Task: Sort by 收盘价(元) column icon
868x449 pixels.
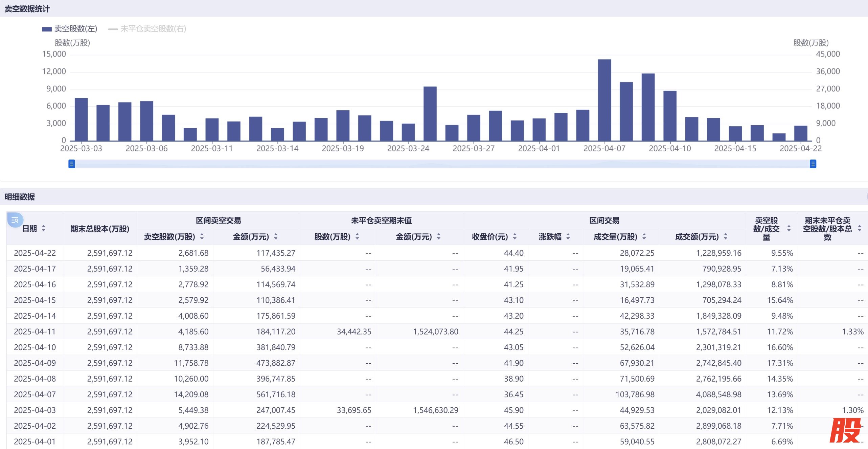Action: tap(515, 237)
